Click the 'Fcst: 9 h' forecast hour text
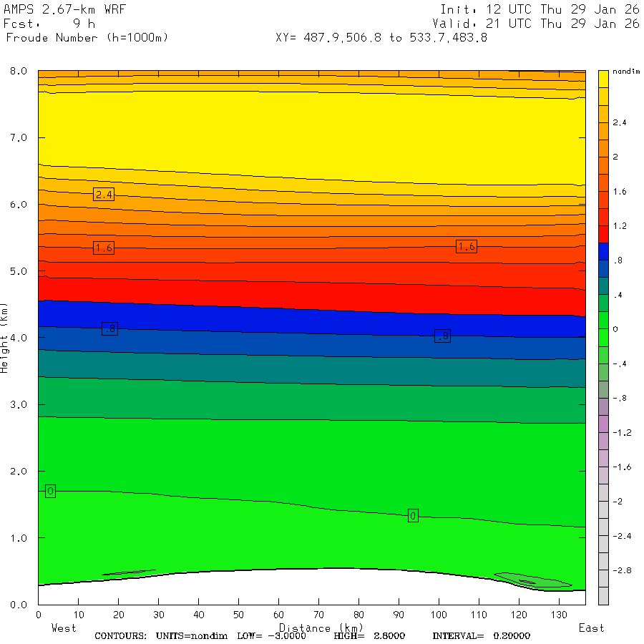This screenshot has height=644, width=644. 49,24
